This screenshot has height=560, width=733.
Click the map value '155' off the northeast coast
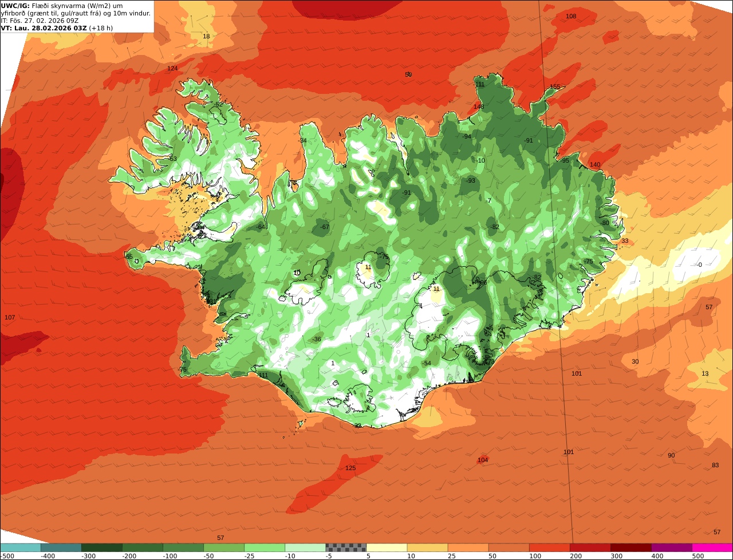coord(555,87)
